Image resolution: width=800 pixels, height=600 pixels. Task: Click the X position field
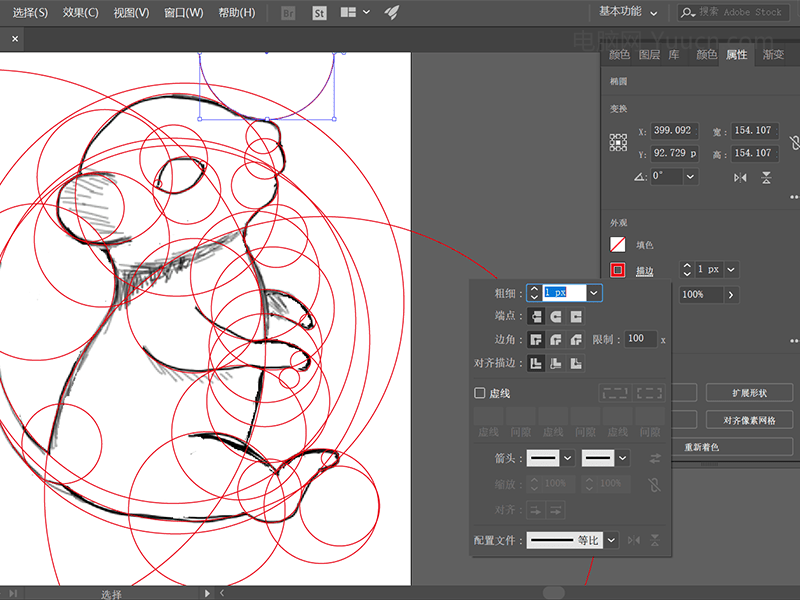(x=674, y=130)
